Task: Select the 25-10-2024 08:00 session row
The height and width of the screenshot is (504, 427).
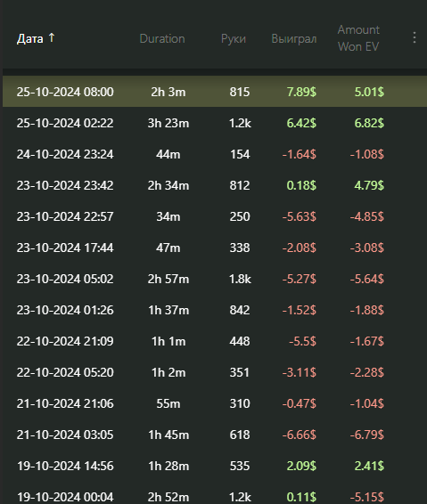Action: [215, 92]
